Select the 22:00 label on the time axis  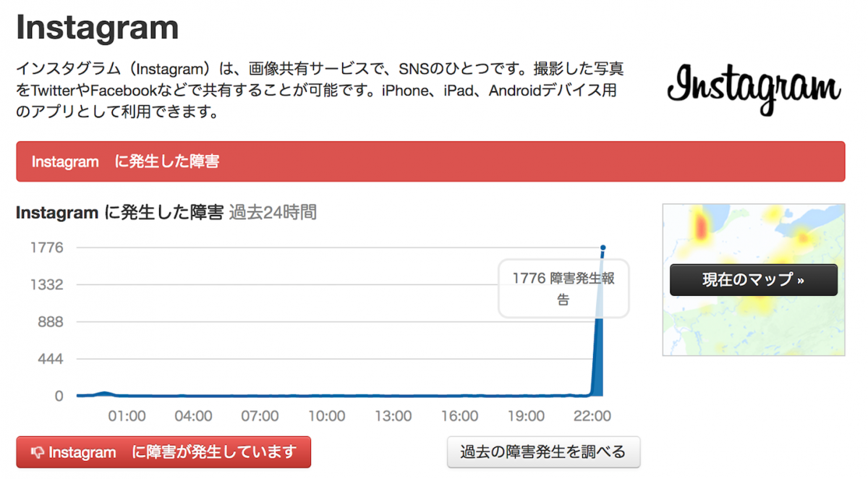(x=594, y=416)
